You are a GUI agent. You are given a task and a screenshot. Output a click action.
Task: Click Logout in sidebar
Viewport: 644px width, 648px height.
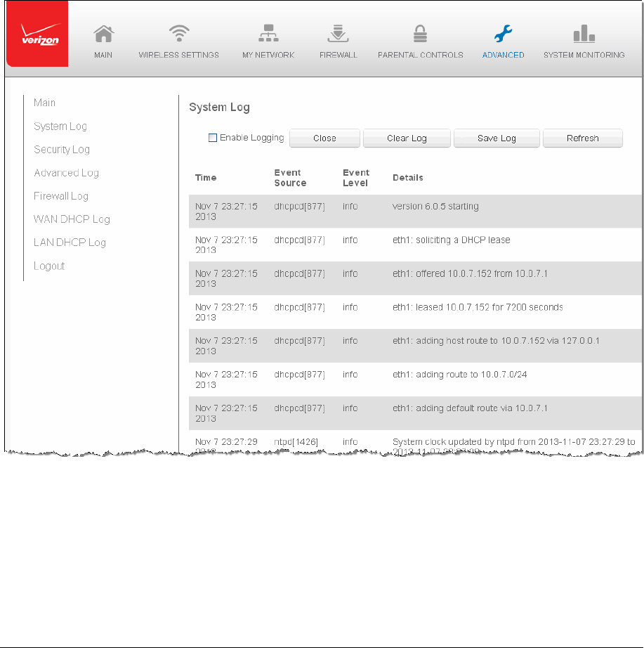(x=49, y=266)
